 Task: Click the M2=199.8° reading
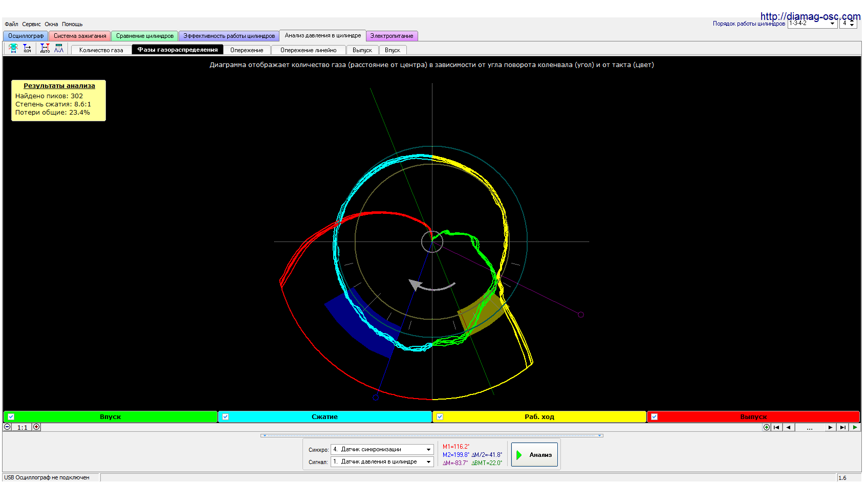pyautogui.click(x=455, y=455)
